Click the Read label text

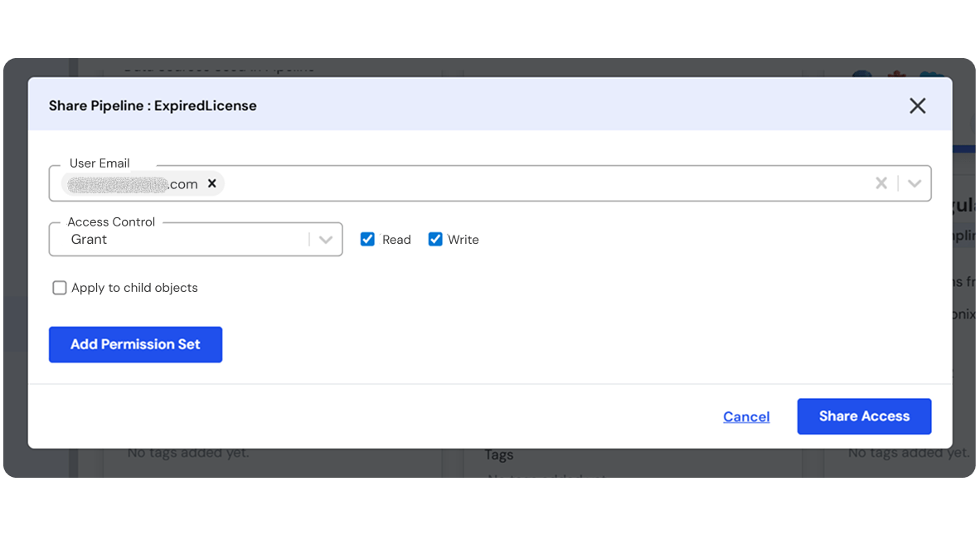pyautogui.click(x=396, y=240)
